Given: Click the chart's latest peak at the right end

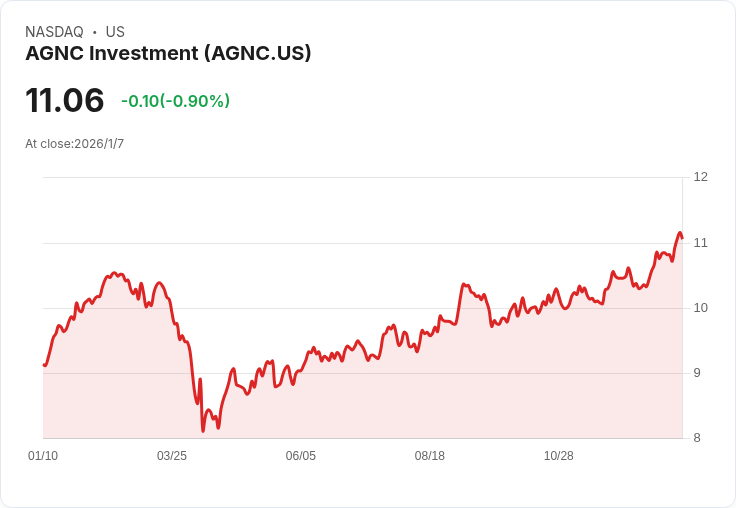Looking at the screenshot, I should click(x=680, y=233).
